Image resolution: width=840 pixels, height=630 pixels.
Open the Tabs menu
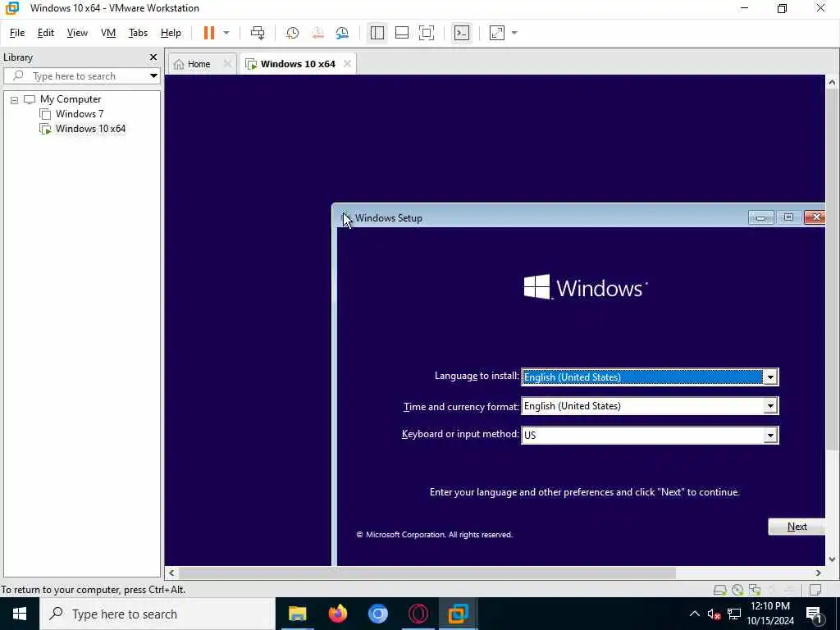tap(138, 33)
